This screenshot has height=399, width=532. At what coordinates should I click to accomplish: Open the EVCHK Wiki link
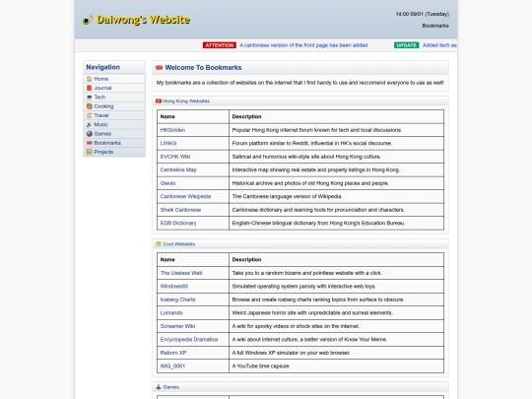point(175,157)
